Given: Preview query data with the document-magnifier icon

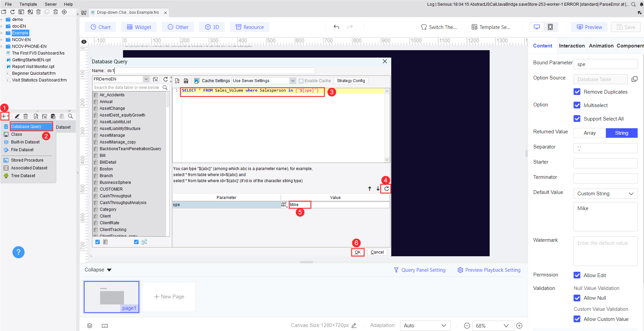Looking at the screenshot, I should click(178, 81).
